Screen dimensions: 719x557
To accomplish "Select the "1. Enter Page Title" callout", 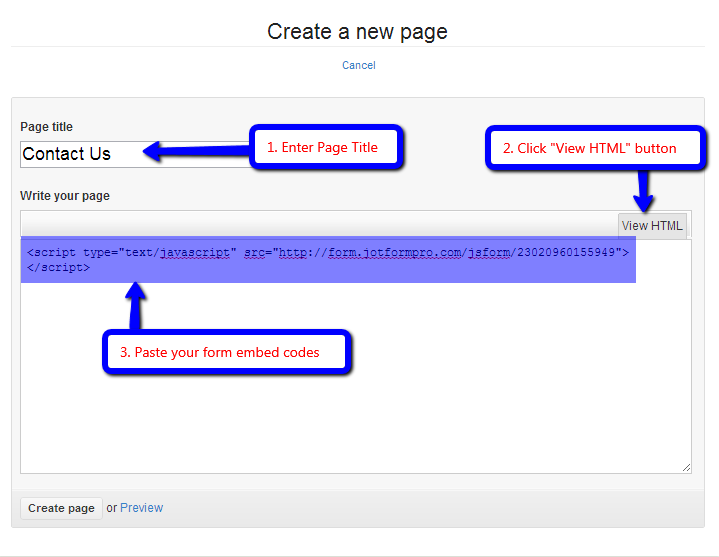I will pos(325,147).
